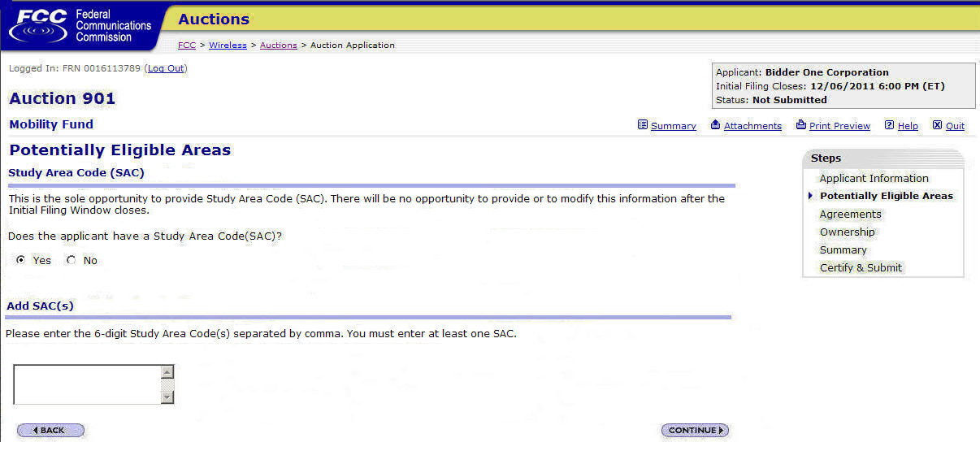Open the Certify & Submit step

pyautogui.click(x=861, y=267)
